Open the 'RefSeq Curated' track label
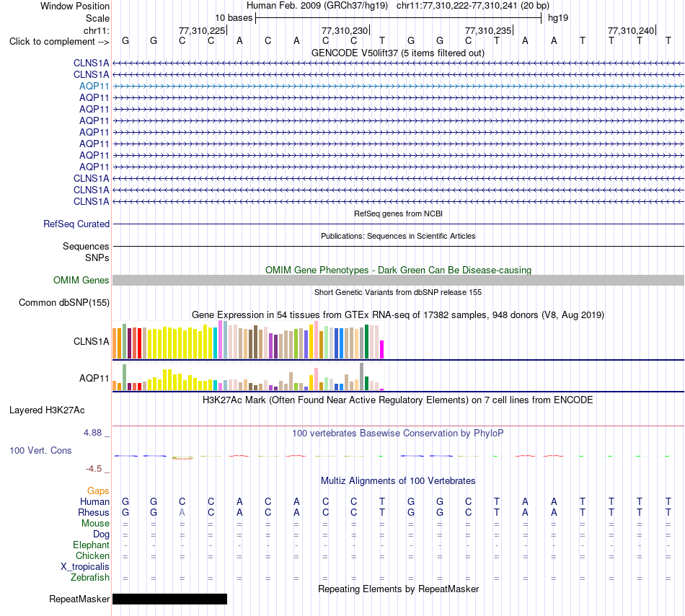The height and width of the screenshot is (616, 685). click(76, 224)
